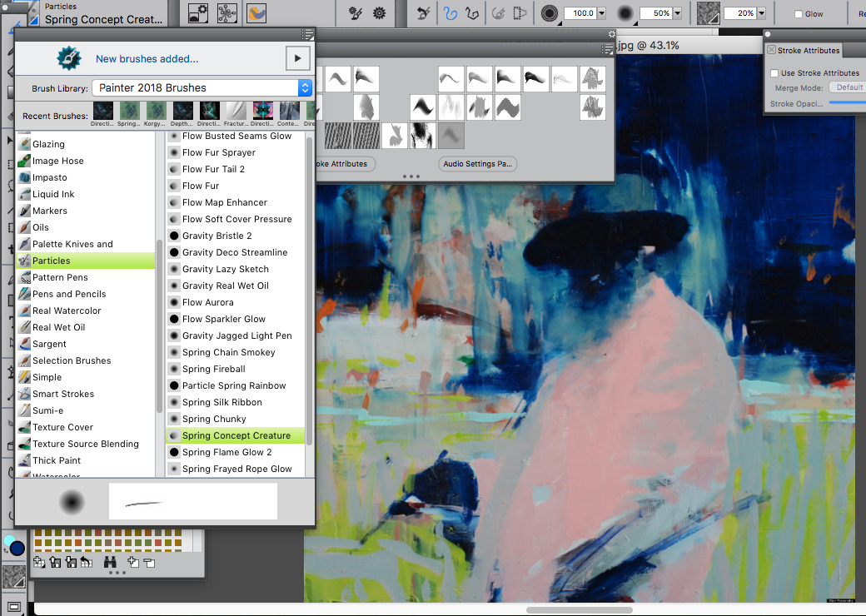Viewport: 866px width, 616px height.
Task: Click the gear icon in the property bar
Action: click(x=380, y=13)
